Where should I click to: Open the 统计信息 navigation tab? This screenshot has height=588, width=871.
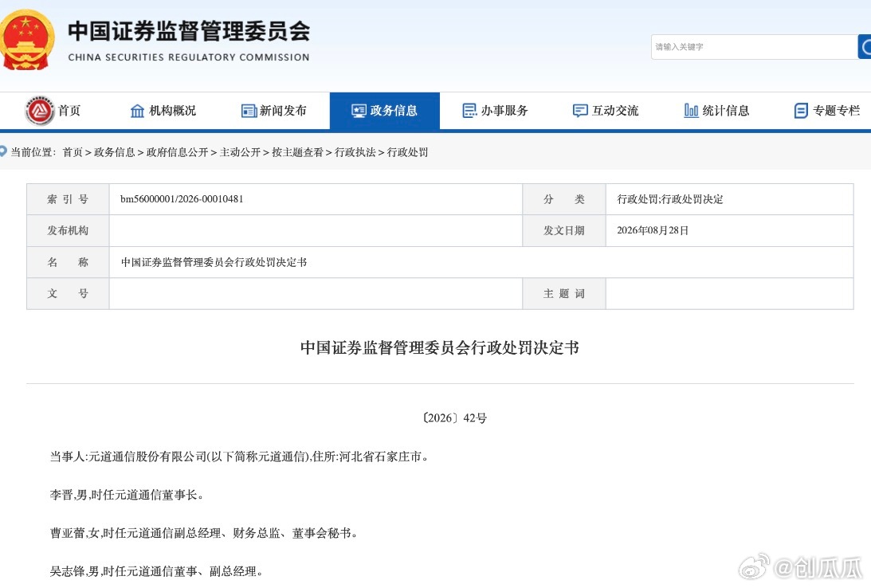tap(716, 111)
